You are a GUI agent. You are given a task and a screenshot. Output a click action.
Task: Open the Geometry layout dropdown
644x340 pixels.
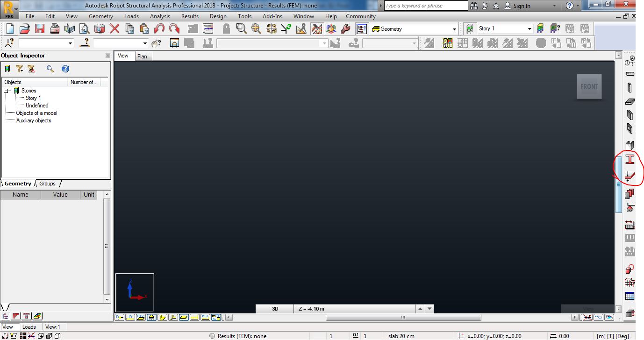pos(454,29)
